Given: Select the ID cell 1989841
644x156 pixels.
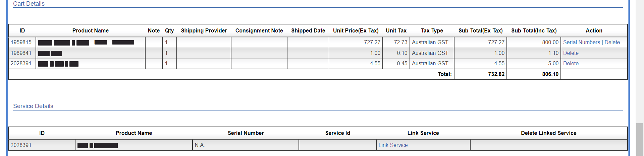Looking at the screenshot, I should coord(21,53).
